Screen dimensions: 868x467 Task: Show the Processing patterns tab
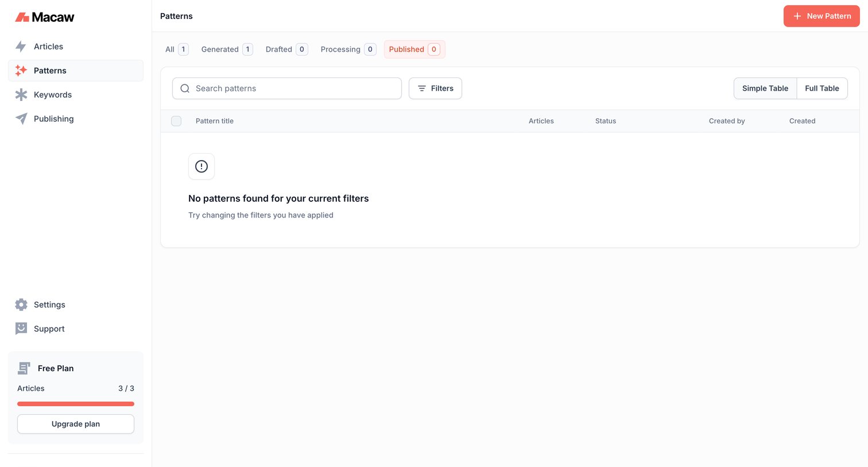pos(348,49)
